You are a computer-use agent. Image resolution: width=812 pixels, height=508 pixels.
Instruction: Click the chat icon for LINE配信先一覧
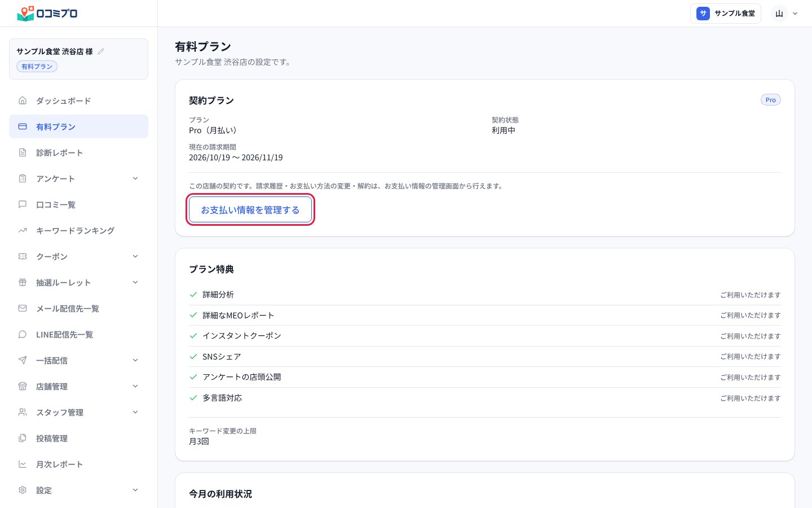coord(23,334)
